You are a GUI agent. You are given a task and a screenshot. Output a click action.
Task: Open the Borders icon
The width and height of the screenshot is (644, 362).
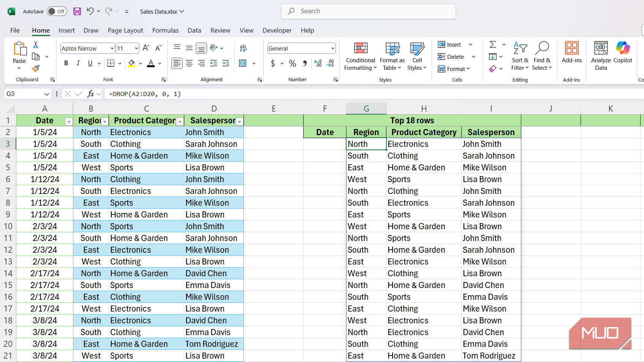click(111, 63)
